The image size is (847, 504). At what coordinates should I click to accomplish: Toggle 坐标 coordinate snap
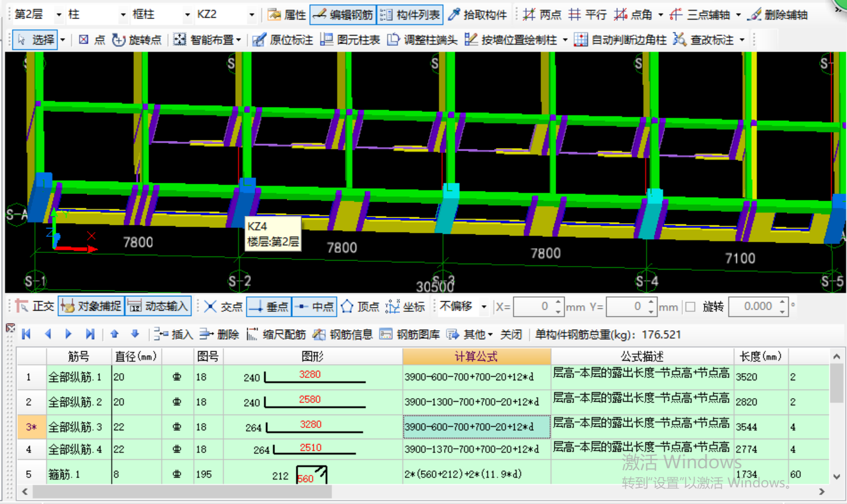pyautogui.click(x=405, y=306)
